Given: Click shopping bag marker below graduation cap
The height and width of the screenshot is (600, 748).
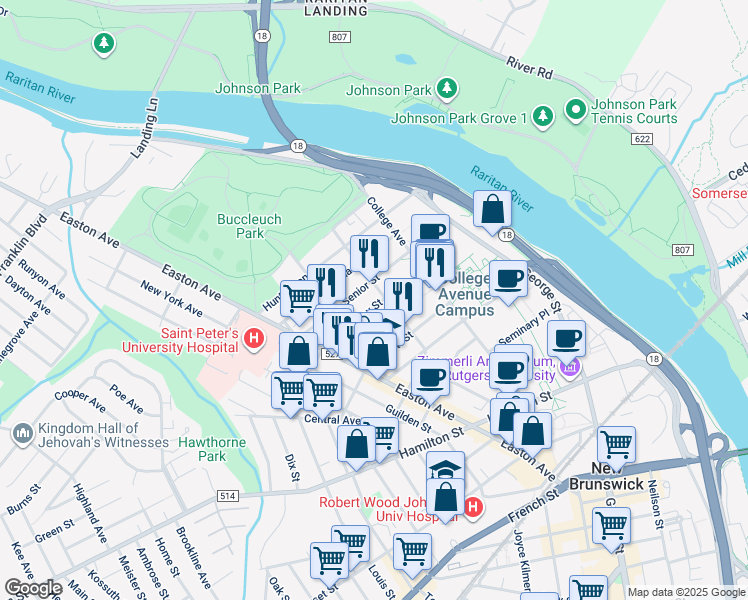Looking at the screenshot, I should click(445, 499).
